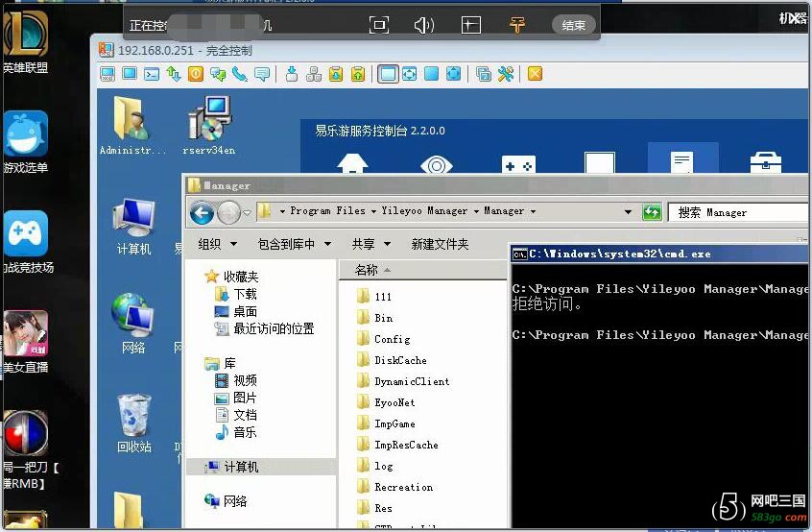Image resolution: width=812 pixels, height=532 pixels.
Task: Open the gamepad 竞技场 desktop icon
Action: point(27,242)
